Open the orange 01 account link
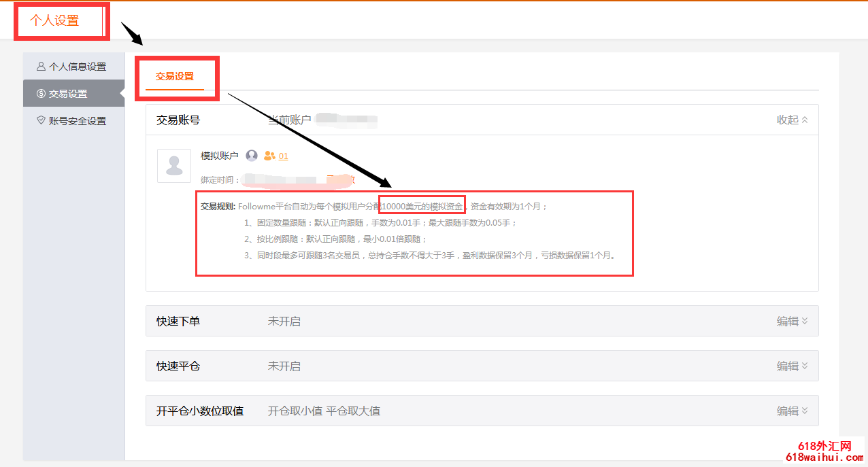The width and height of the screenshot is (868, 467). (283, 156)
